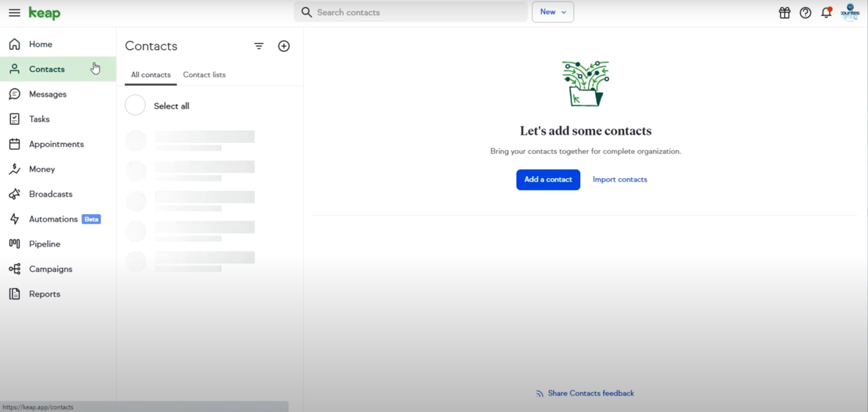Open the user profile avatar
The width and height of the screenshot is (868, 412).
(x=849, y=13)
